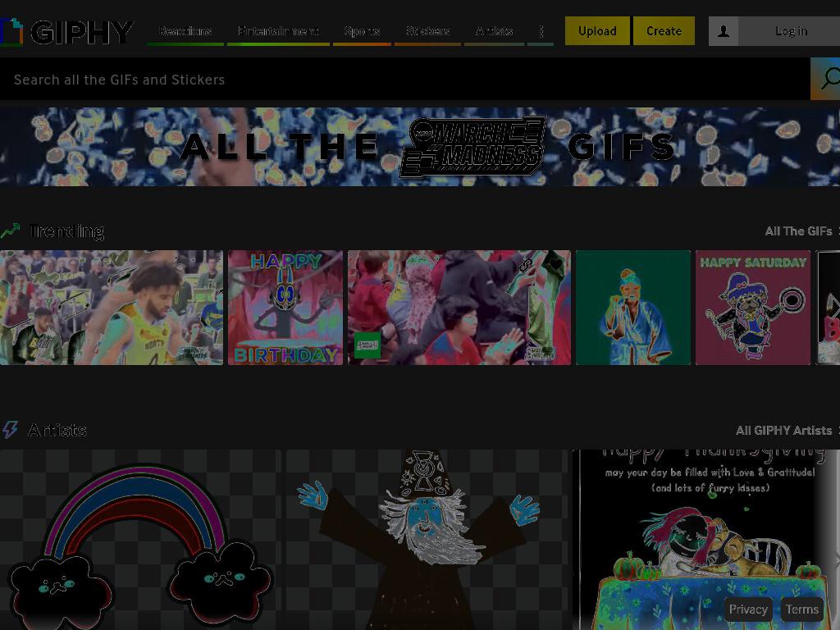Click the user avatar icon

[724, 31]
